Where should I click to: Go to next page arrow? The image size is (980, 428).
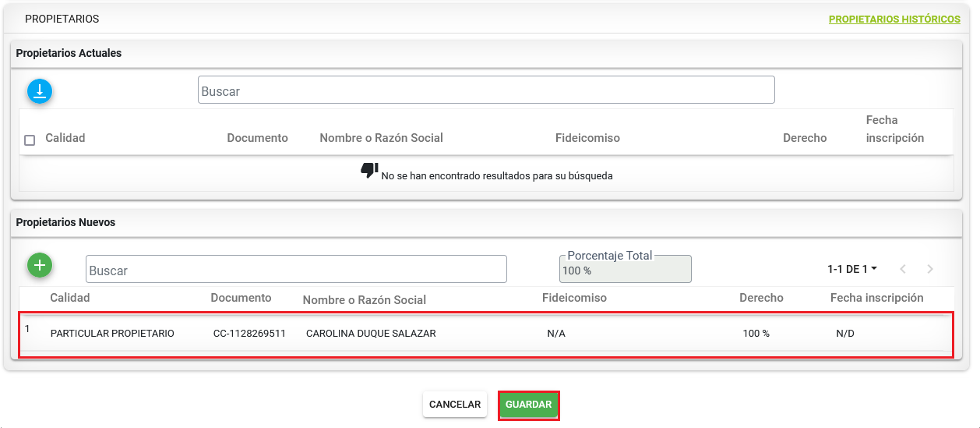click(x=930, y=269)
